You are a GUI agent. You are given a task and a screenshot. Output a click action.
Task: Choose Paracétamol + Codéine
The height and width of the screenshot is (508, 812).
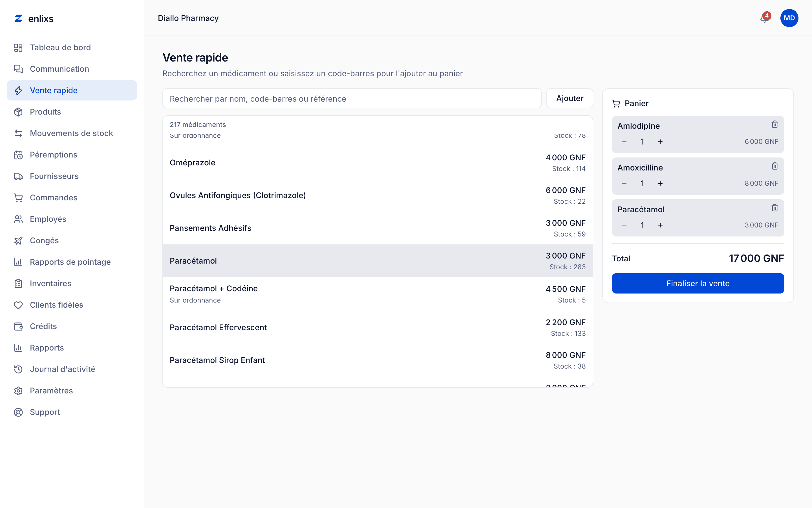378,294
